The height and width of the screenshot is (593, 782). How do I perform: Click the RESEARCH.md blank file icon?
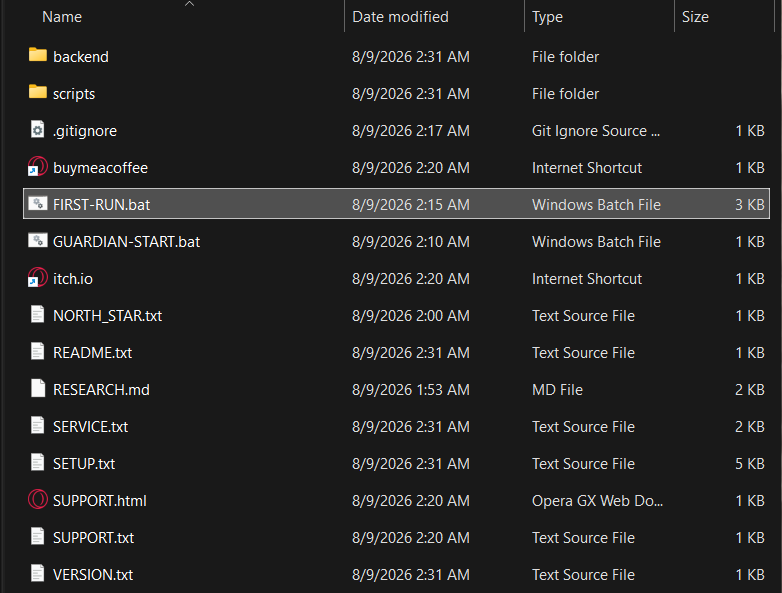[x=37, y=389]
